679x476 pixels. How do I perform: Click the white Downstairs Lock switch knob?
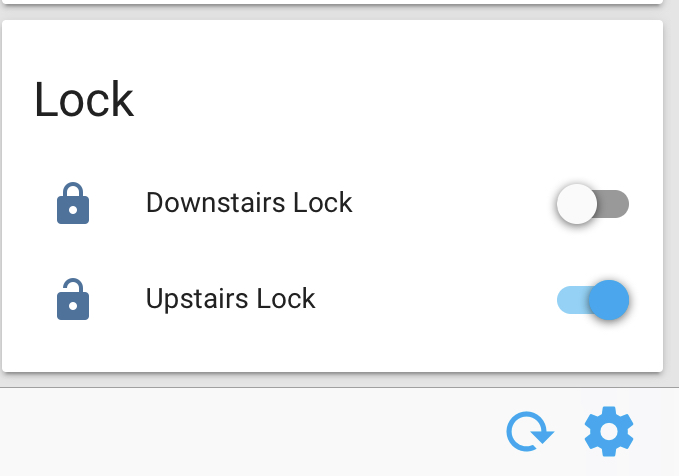pos(577,204)
